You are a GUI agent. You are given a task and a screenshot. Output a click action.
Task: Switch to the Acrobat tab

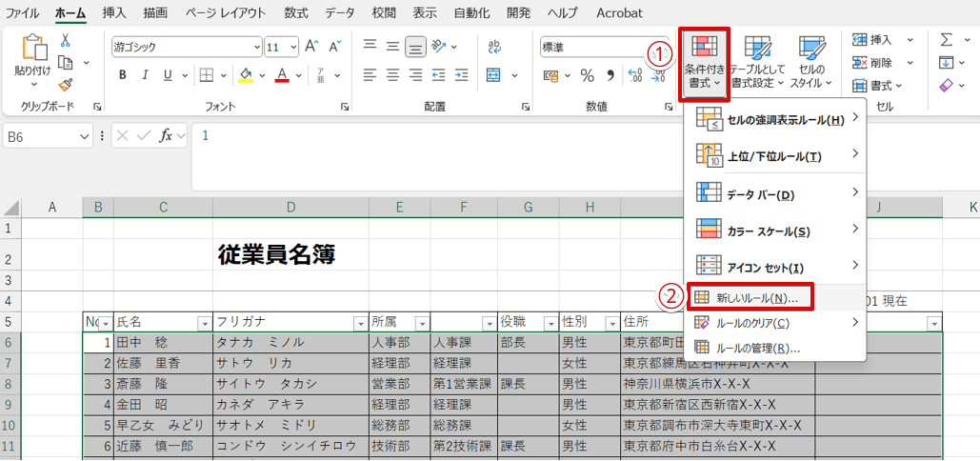[x=619, y=12]
